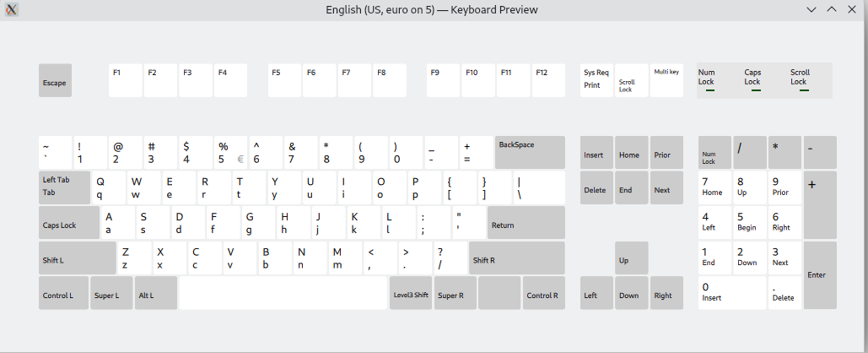Image resolution: width=868 pixels, height=353 pixels.
Task: Click the spacebar key
Action: pos(283,293)
